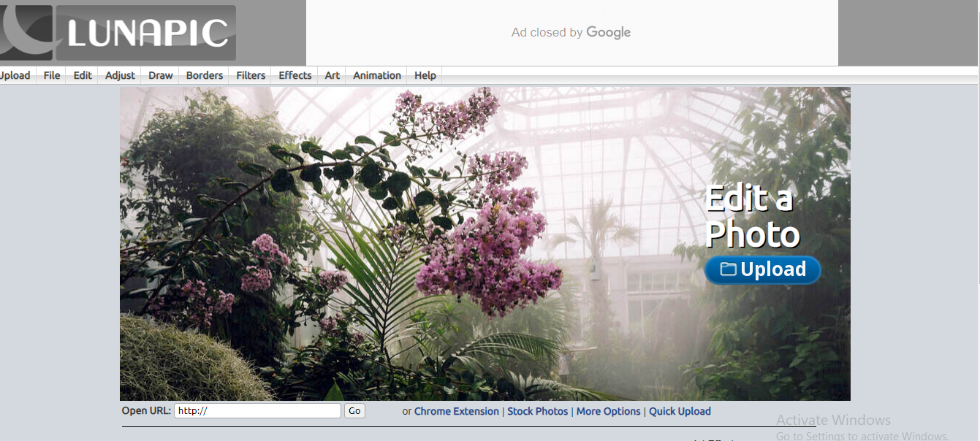Expand the Borders menu
Viewport: 980px width, 441px height.
(x=205, y=75)
